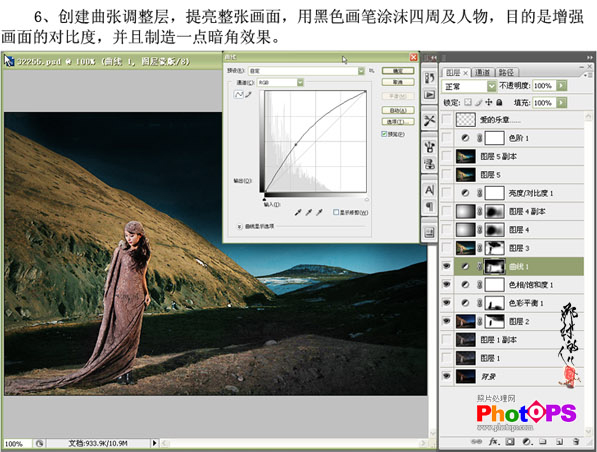Open the Actions panel play icon
The height and width of the screenshot is (452, 597).
[x=429, y=94]
